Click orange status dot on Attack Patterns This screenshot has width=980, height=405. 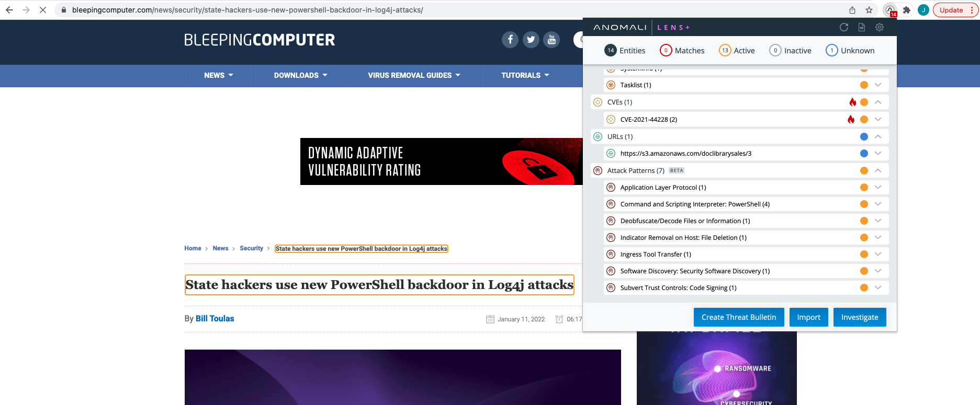click(x=864, y=170)
